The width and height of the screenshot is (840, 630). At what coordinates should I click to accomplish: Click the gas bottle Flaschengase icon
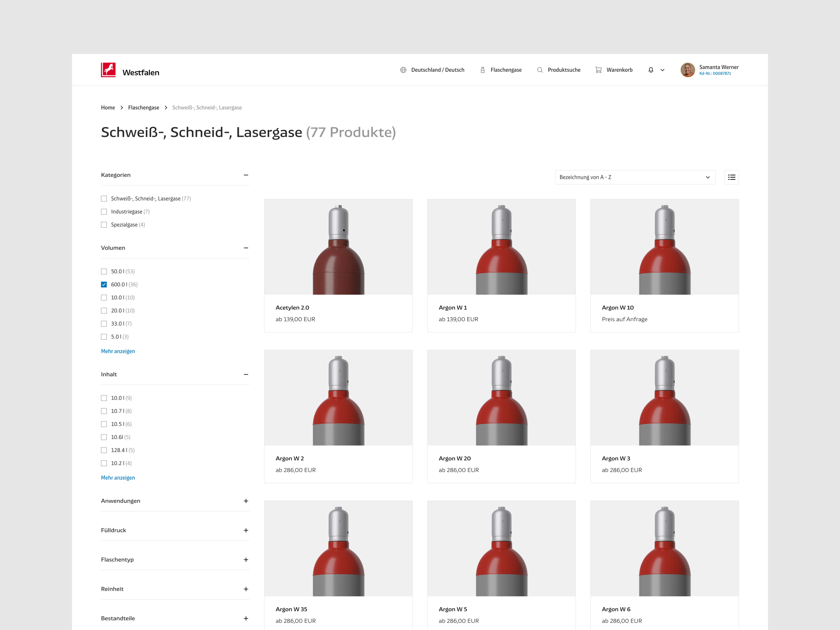pos(483,70)
